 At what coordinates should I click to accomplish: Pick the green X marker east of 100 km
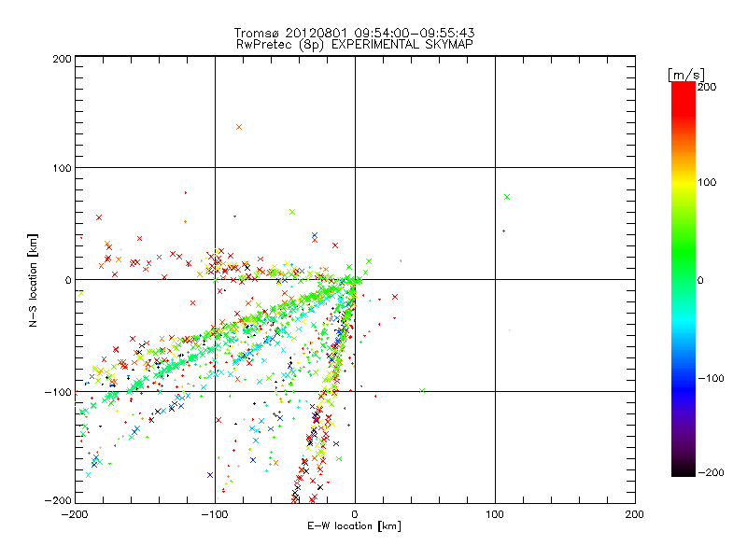click(507, 197)
